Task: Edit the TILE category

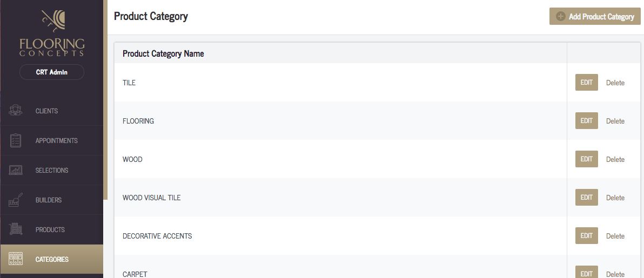Action: point(587,83)
